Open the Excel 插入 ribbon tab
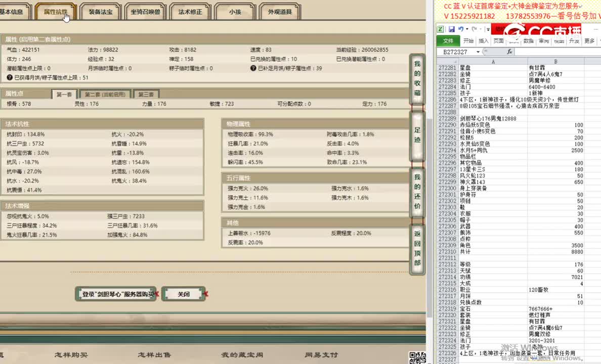This screenshot has height=364, width=601. (484, 40)
